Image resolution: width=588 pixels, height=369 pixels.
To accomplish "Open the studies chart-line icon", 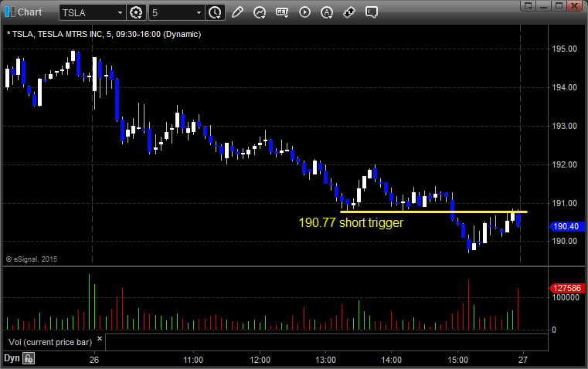I will click(x=260, y=12).
